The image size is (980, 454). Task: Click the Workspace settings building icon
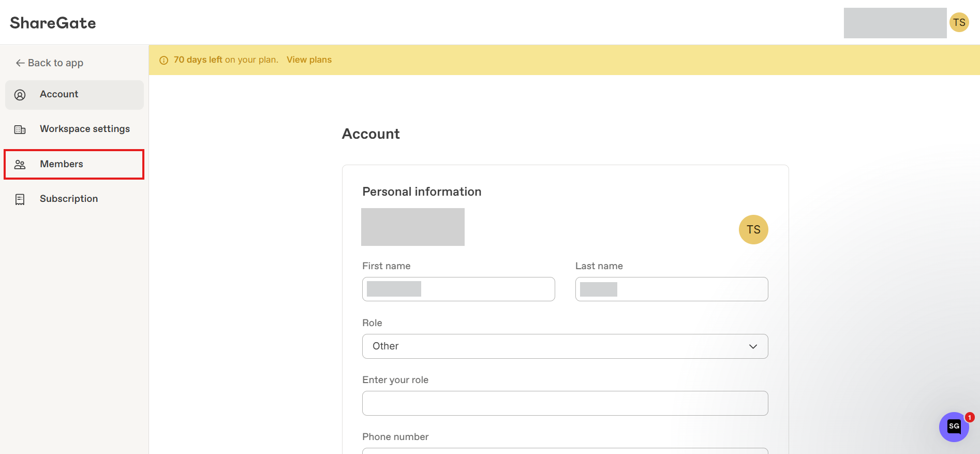coord(20,129)
